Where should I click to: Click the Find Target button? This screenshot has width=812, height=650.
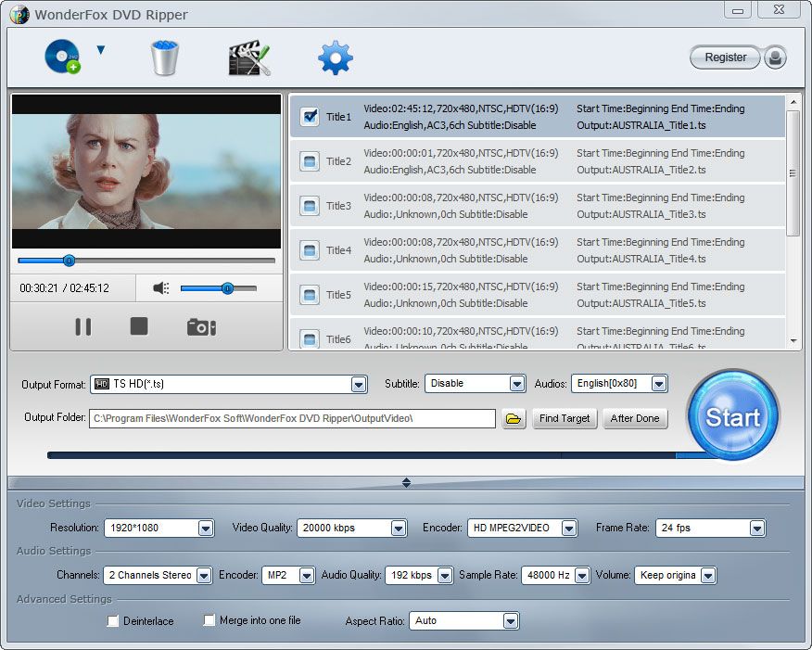[565, 418]
